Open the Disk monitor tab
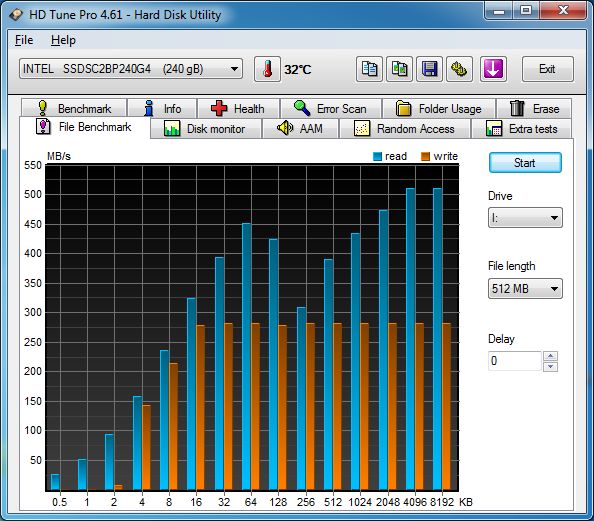 pyautogui.click(x=205, y=128)
